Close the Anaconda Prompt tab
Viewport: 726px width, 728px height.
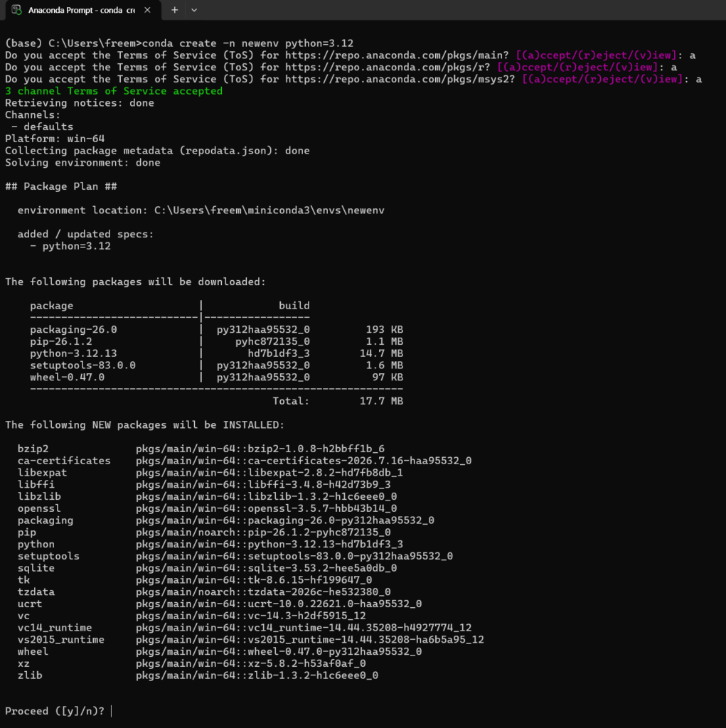click(x=147, y=10)
